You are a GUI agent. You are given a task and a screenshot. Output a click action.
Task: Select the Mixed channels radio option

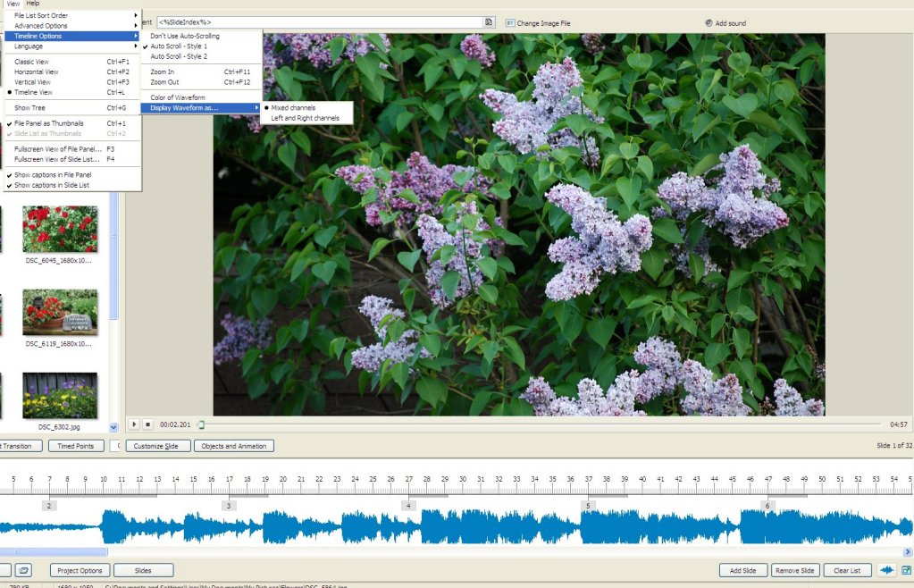click(x=293, y=108)
